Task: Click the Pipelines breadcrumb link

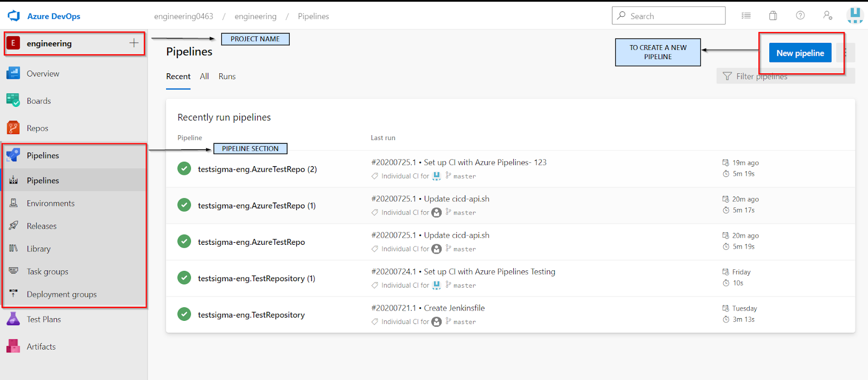Action: pos(313,16)
